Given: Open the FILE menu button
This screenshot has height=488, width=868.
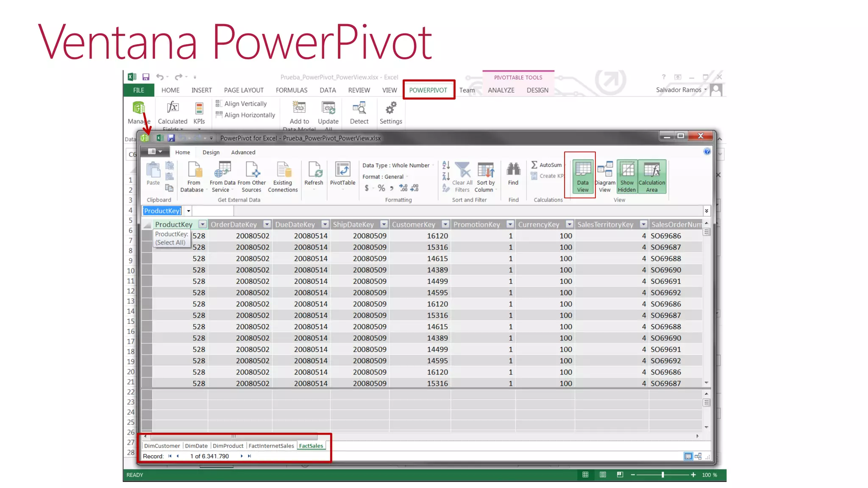Looking at the screenshot, I should (139, 90).
